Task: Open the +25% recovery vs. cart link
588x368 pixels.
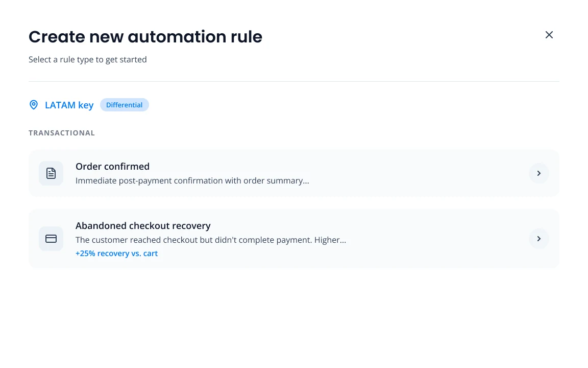Action: pyautogui.click(x=116, y=254)
